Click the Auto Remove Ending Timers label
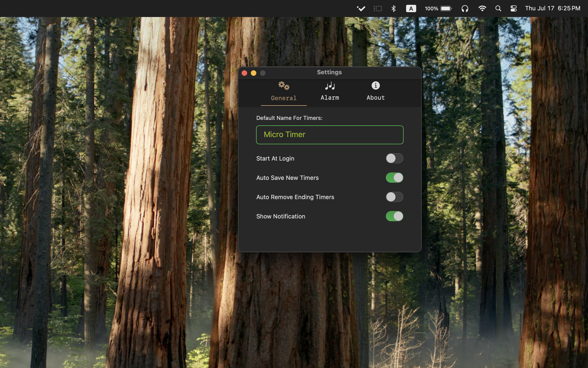The width and height of the screenshot is (588, 368). 295,197
